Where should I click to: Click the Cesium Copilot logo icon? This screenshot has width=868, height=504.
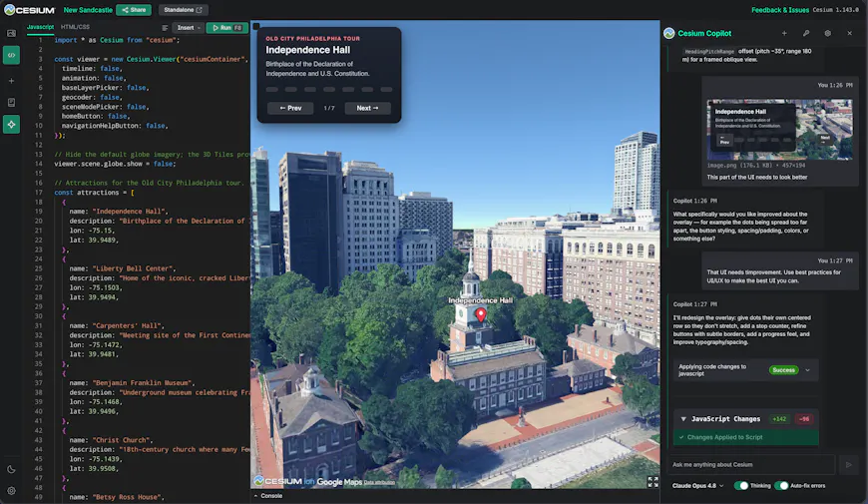click(669, 33)
